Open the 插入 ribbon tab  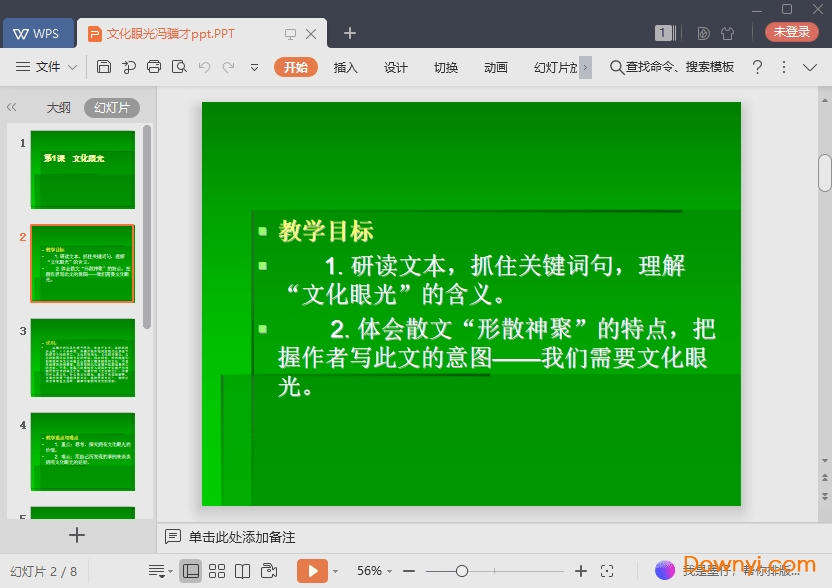tap(345, 67)
